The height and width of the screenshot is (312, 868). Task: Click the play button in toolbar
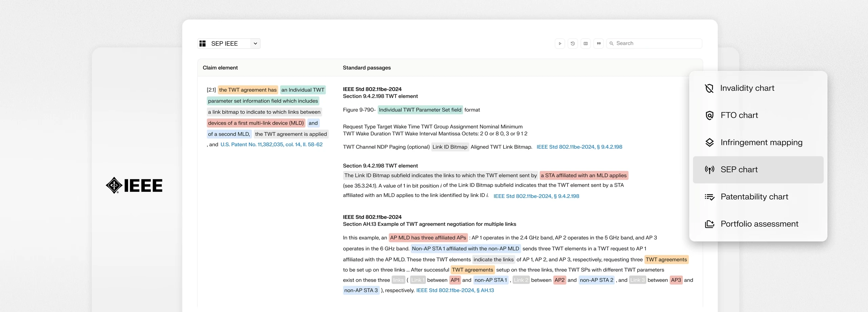(560, 43)
